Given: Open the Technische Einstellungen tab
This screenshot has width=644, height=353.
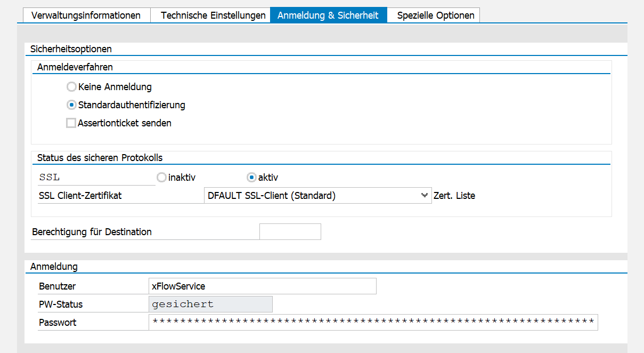Looking at the screenshot, I should [x=210, y=15].
